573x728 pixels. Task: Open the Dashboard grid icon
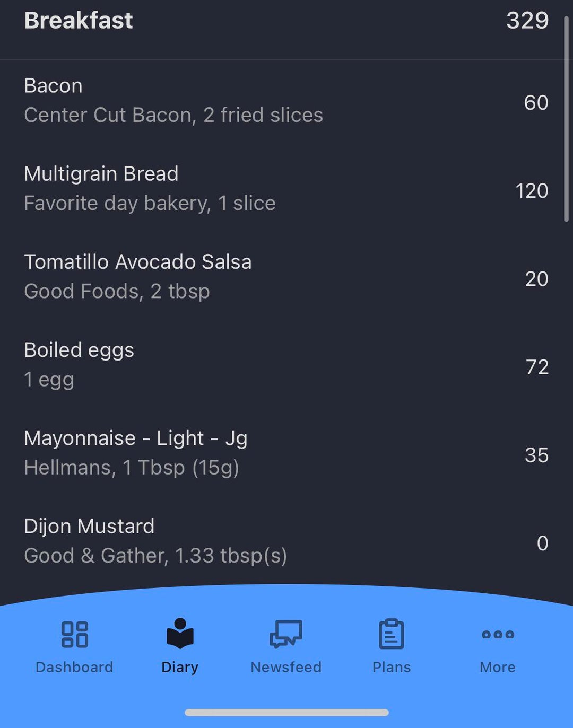tap(74, 634)
